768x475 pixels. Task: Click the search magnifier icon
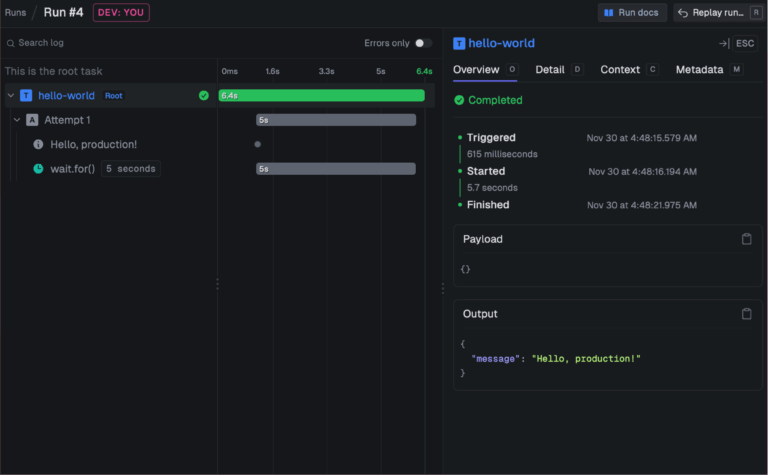tap(10, 43)
